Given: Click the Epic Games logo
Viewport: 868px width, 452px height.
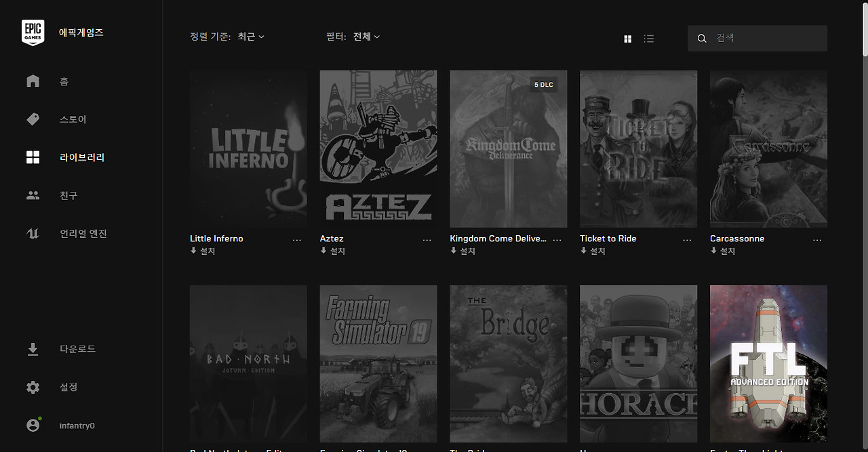Looking at the screenshot, I should click(x=33, y=33).
